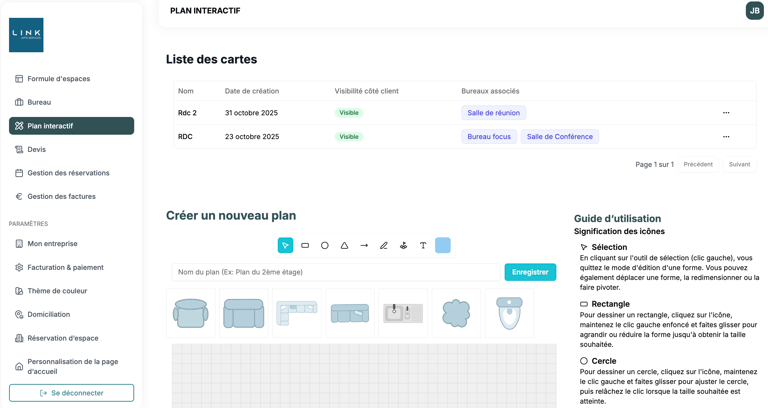The width and height of the screenshot is (768, 408).
Task: Click the Suivant pagination button
Action: (739, 165)
